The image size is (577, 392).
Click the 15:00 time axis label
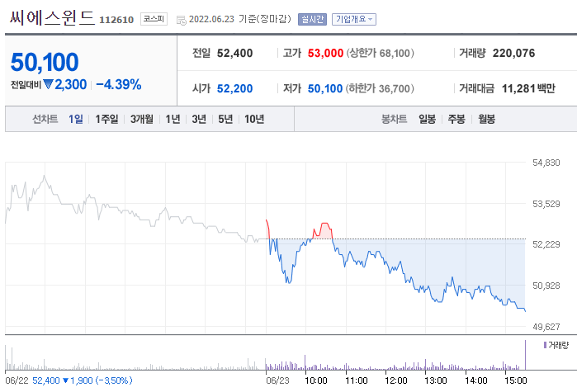pos(516,380)
